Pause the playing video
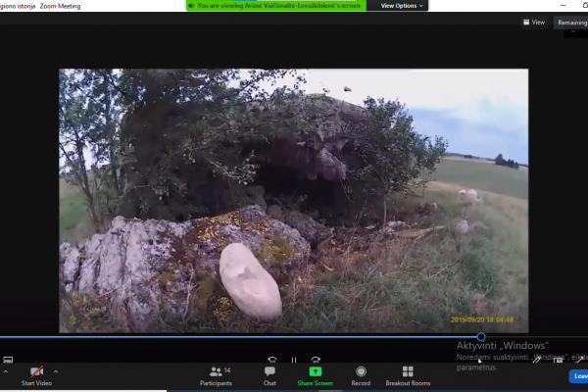The height and width of the screenshot is (392, 588). click(294, 360)
